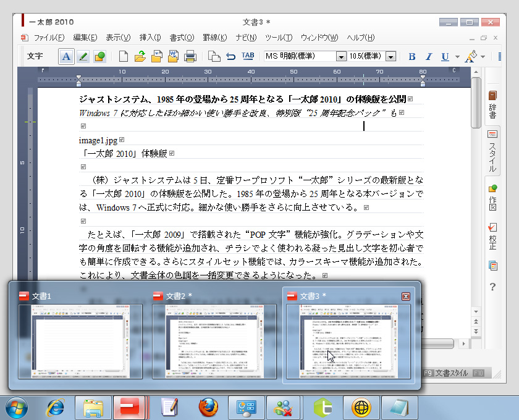The image size is (519, 420).
Task: Click the vertical scrollbar up arrow
Action: [476, 72]
